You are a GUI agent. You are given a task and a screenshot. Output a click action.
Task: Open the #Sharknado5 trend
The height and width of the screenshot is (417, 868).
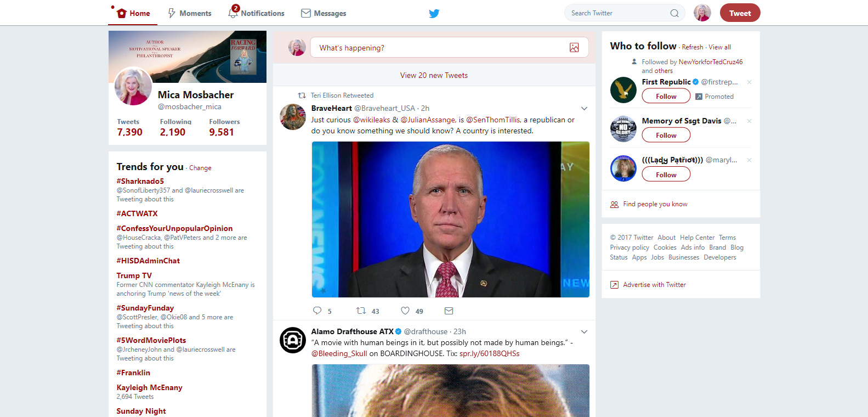coord(140,181)
